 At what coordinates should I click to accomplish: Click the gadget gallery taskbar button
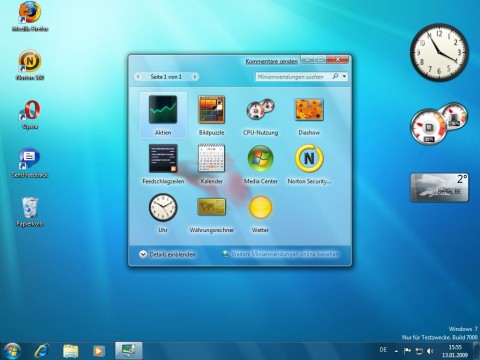point(129,351)
